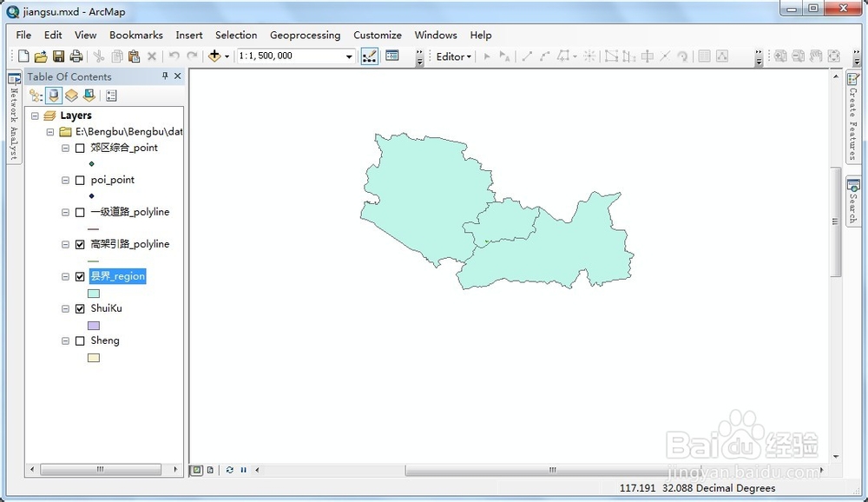Click the Paste icon on the toolbar
Image resolution: width=868 pixels, height=502 pixels.
(x=135, y=56)
